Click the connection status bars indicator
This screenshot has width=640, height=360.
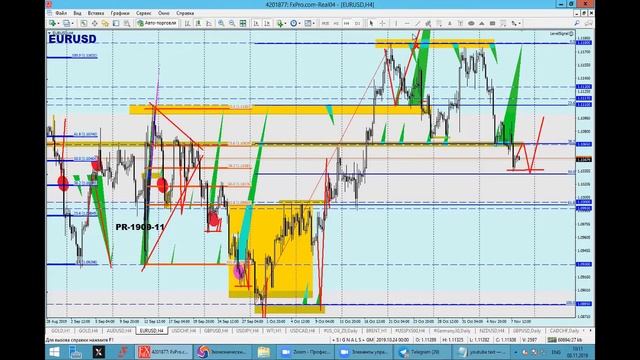[552, 340]
